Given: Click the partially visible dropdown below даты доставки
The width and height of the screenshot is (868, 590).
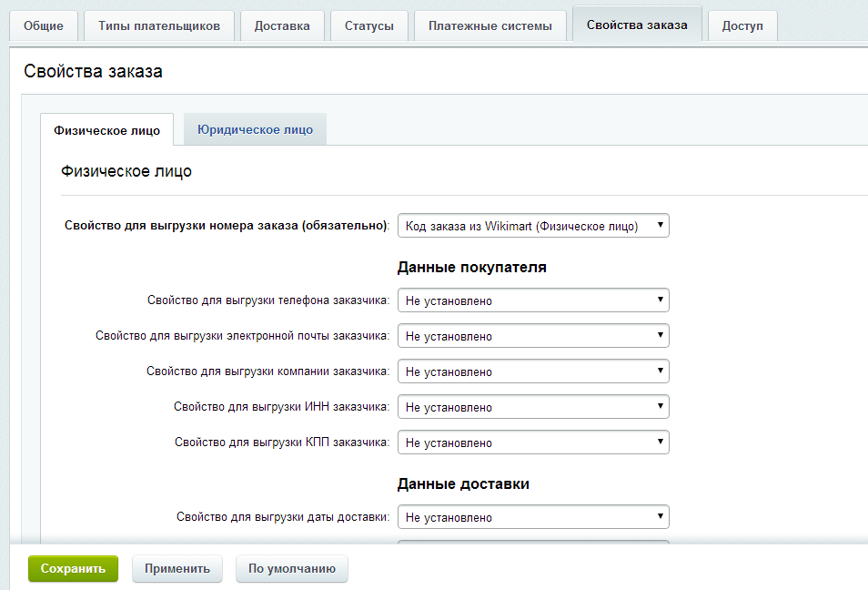Looking at the screenshot, I should pyautogui.click(x=533, y=543).
